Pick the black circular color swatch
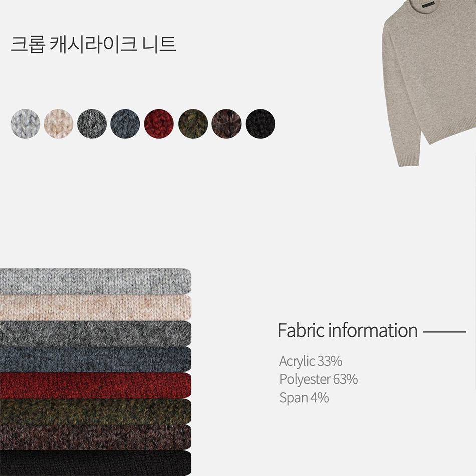Image resolution: width=476 pixels, height=476 pixels. tap(260, 124)
